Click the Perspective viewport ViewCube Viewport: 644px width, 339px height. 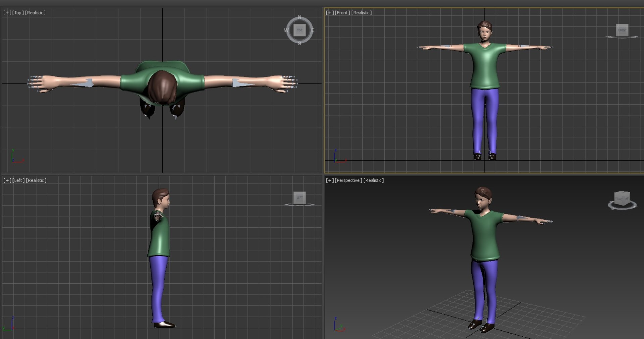(x=622, y=200)
